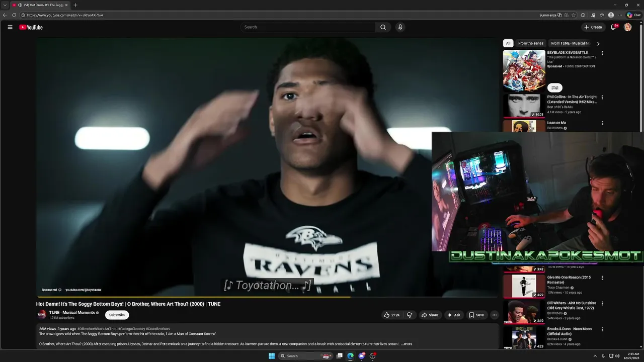Click the YouTube search input field
The image size is (644, 362).
(x=308, y=27)
